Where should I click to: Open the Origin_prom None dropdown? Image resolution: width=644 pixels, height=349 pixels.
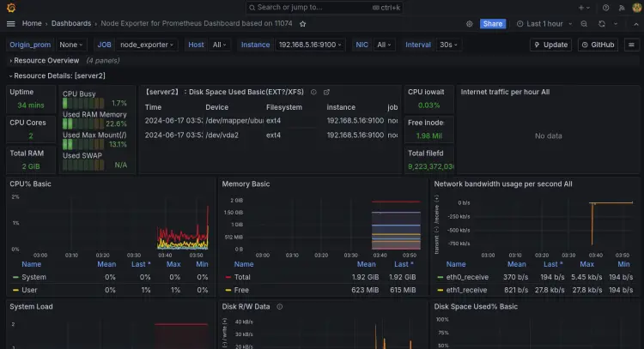pos(71,45)
